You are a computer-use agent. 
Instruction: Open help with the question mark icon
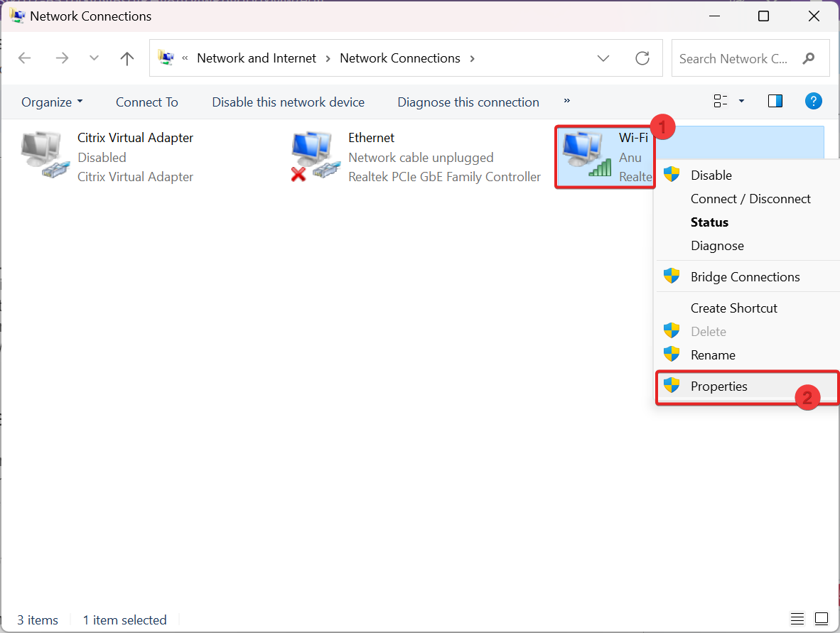coord(813,101)
